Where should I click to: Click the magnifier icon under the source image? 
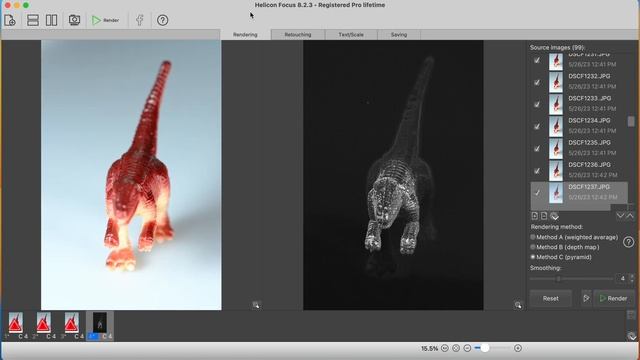tap(256, 305)
